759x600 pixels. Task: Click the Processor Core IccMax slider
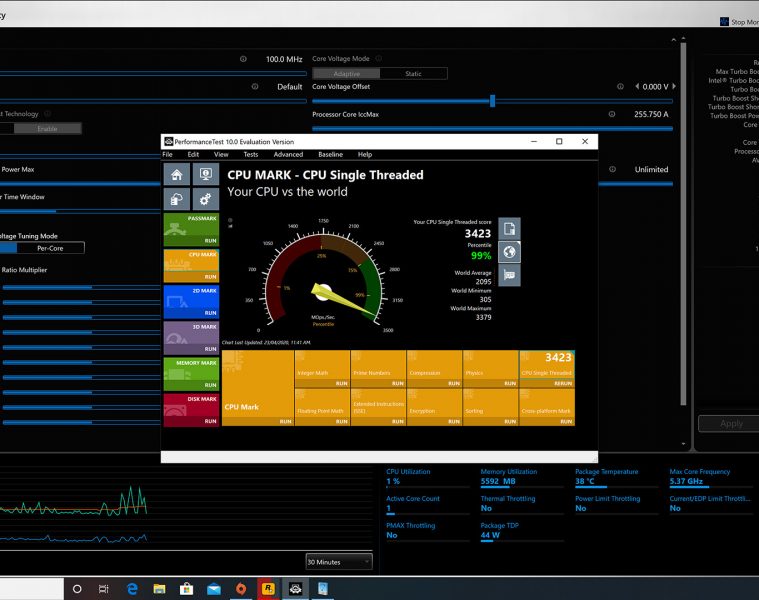click(492, 129)
